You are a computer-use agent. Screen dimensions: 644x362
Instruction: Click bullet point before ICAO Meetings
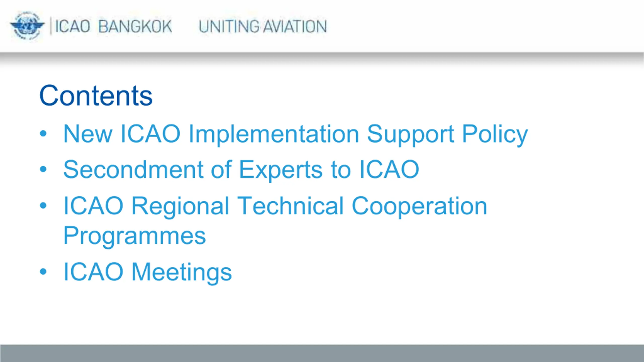click(x=43, y=271)
